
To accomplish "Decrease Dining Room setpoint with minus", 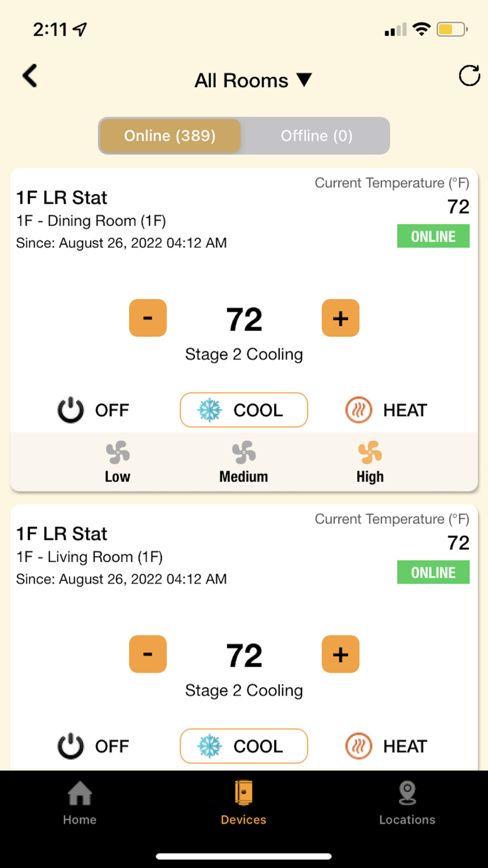I will click(148, 318).
